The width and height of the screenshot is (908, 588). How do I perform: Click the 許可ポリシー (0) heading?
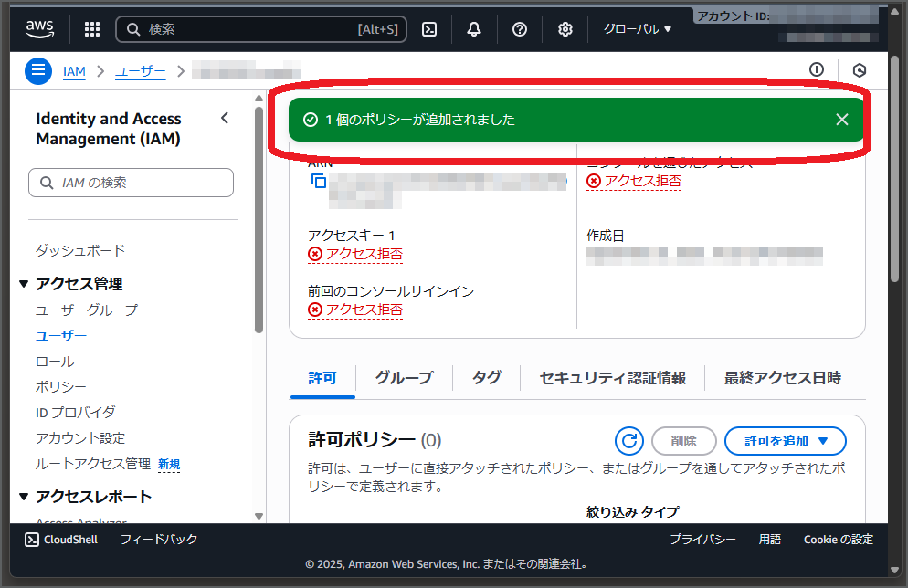(x=375, y=440)
